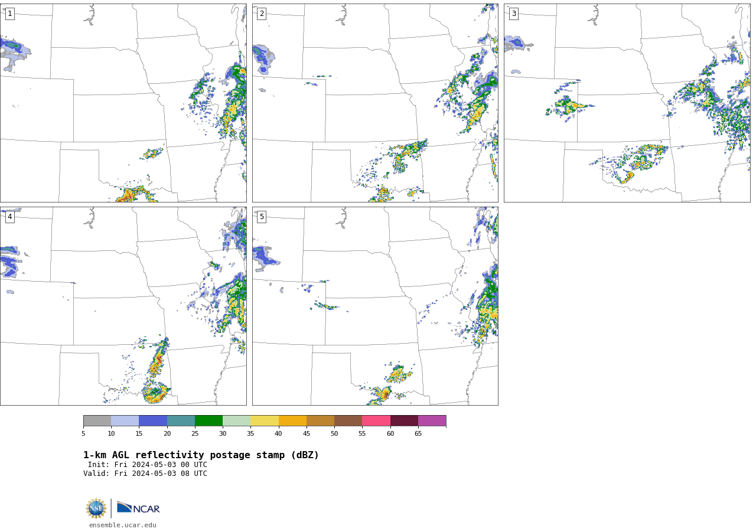Open postage stamp map labeled 1
Viewport: 756px width, 532px height.
pyautogui.click(x=123, y=103)
